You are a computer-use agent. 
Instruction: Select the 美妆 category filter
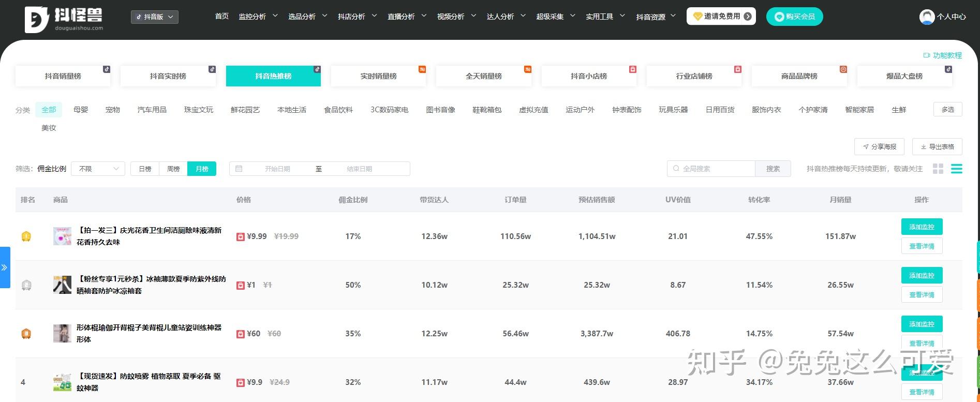point(49,128)
